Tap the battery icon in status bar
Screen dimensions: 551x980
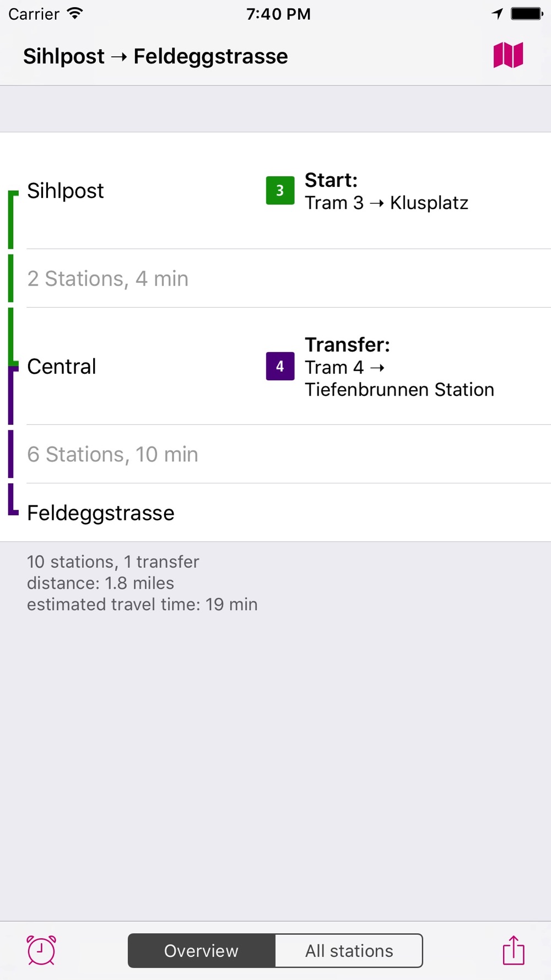527,14
